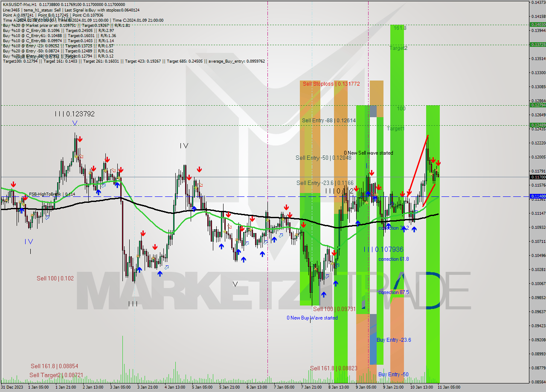Screen dimensions: 546x392
Task: Click the 'Sell Stoploss | 0.131772' label
Action: pos(331,84)
